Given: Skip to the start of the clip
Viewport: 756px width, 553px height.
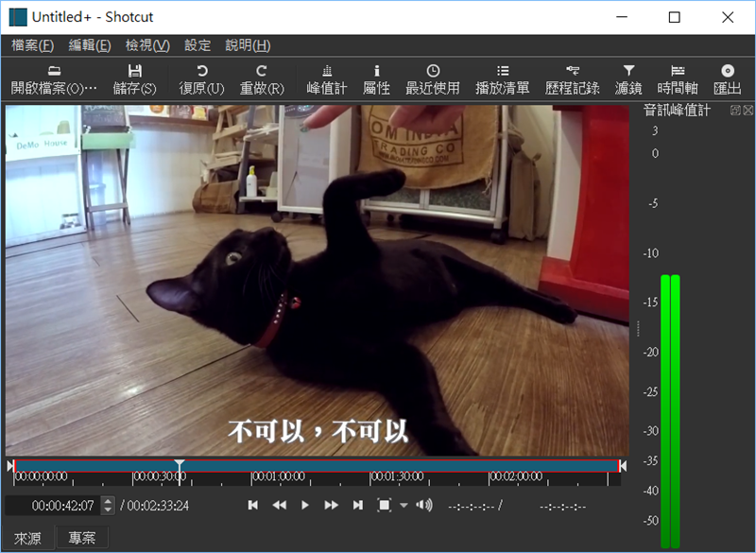Looking at the screenshot, I should (x=252, y=506).
